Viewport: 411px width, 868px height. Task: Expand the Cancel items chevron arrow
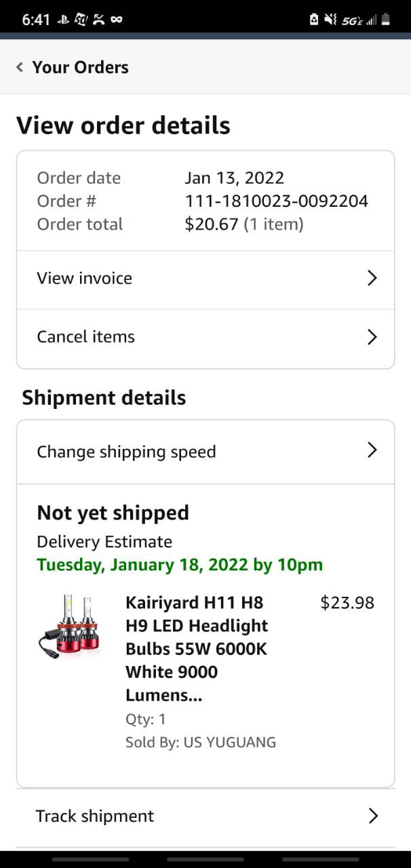tap(372, 337)
